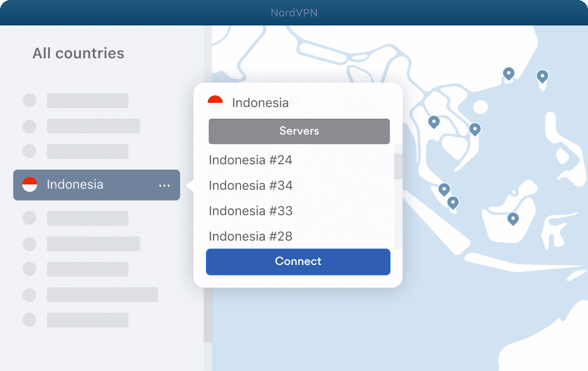Click the map pin north of the South China Sea
The image size is (588, 371).
(x=509, y=74)
